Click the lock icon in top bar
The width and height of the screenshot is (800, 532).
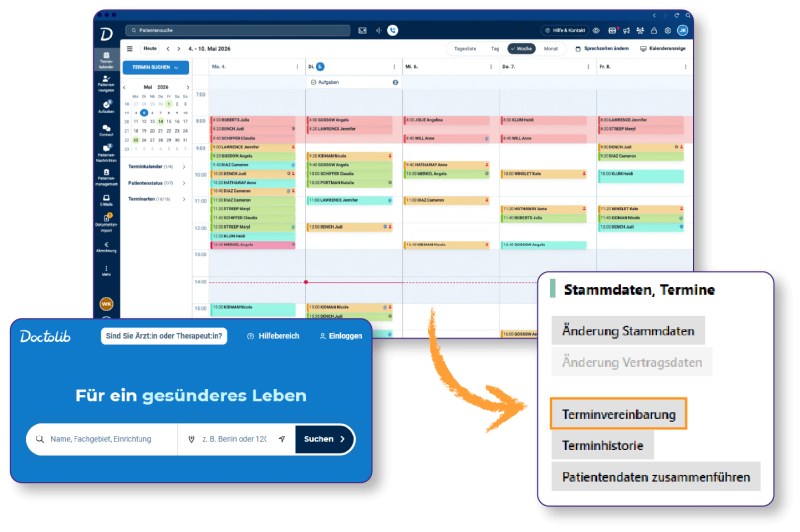coord(654,31)
